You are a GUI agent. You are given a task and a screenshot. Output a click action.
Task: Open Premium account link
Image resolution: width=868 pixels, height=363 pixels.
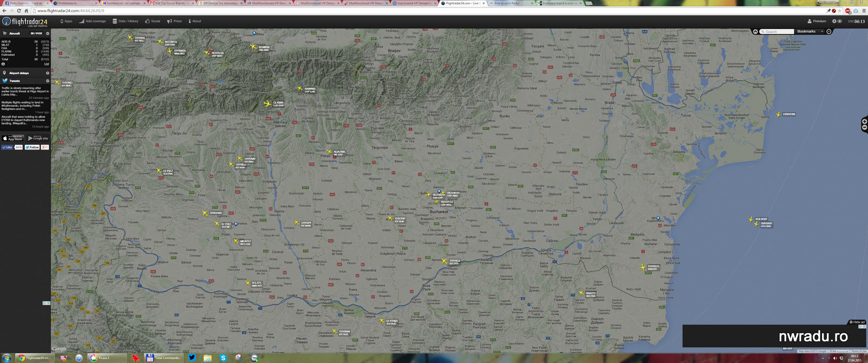(817, 21)
